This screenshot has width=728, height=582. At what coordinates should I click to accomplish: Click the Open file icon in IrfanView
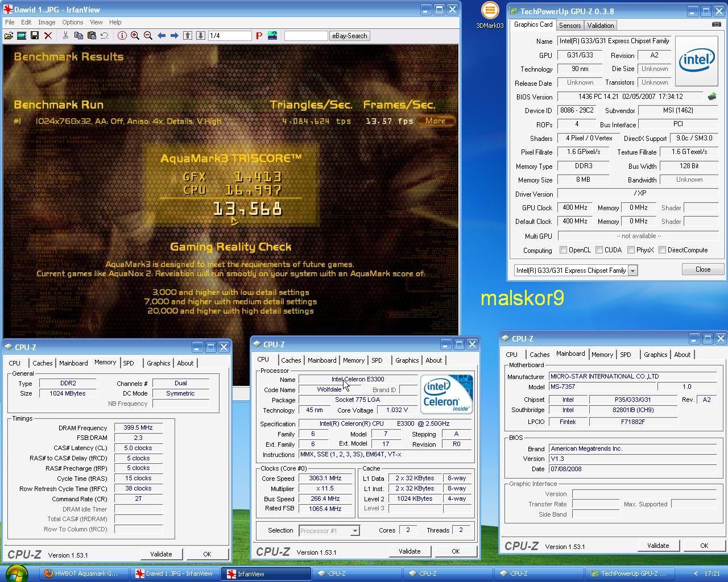(9, 36)
